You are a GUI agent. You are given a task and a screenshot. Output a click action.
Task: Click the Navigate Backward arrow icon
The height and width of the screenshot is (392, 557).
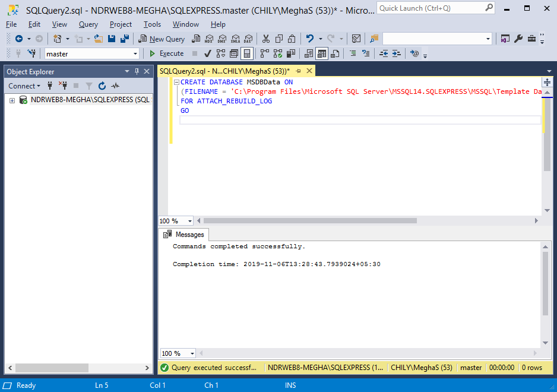[x=19, y=39]
